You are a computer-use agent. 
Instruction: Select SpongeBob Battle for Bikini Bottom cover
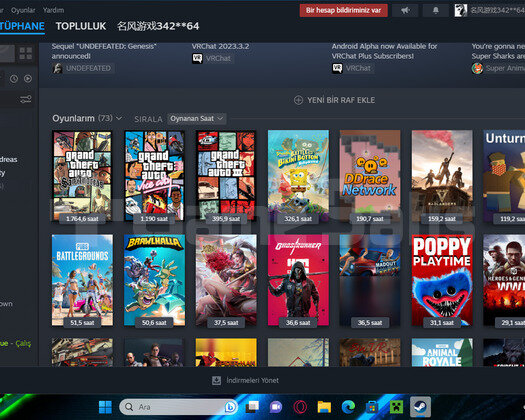tap(298, 176)
